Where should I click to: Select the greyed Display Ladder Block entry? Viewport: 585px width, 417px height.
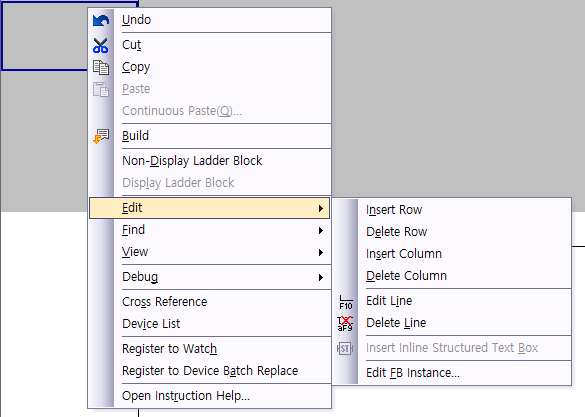point(210,183)
